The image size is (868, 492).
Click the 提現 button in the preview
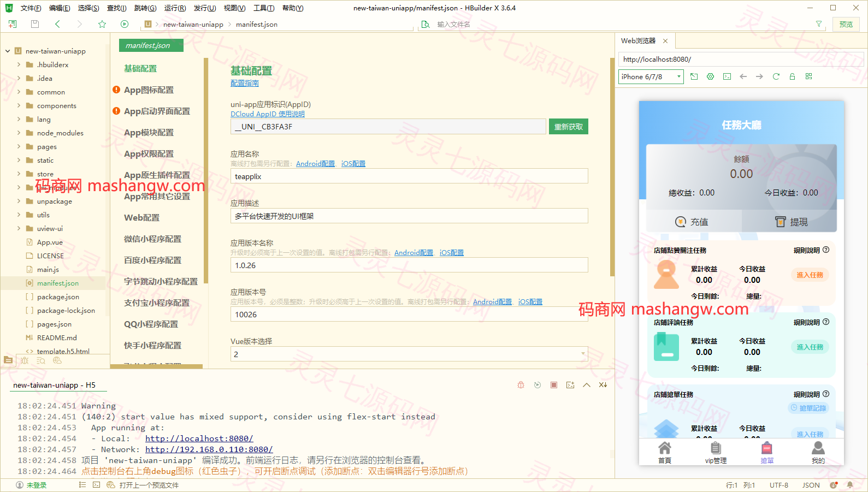792,222
